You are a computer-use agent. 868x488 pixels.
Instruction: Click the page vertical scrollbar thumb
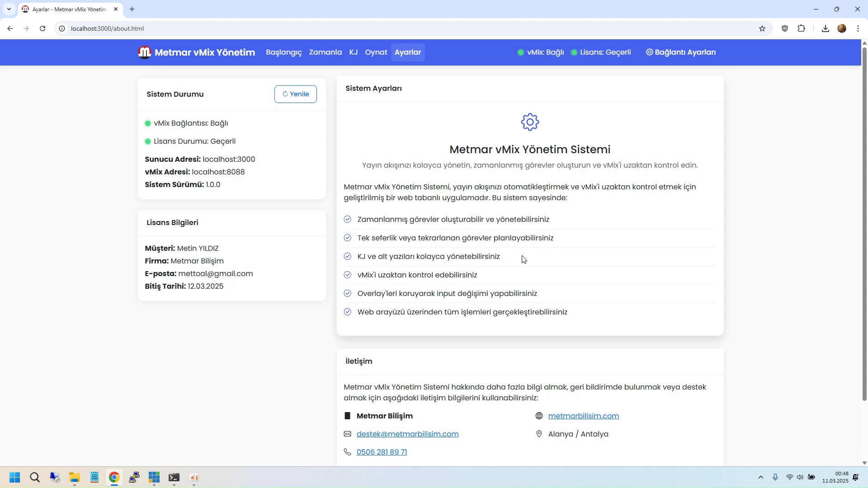coord(864,224)
